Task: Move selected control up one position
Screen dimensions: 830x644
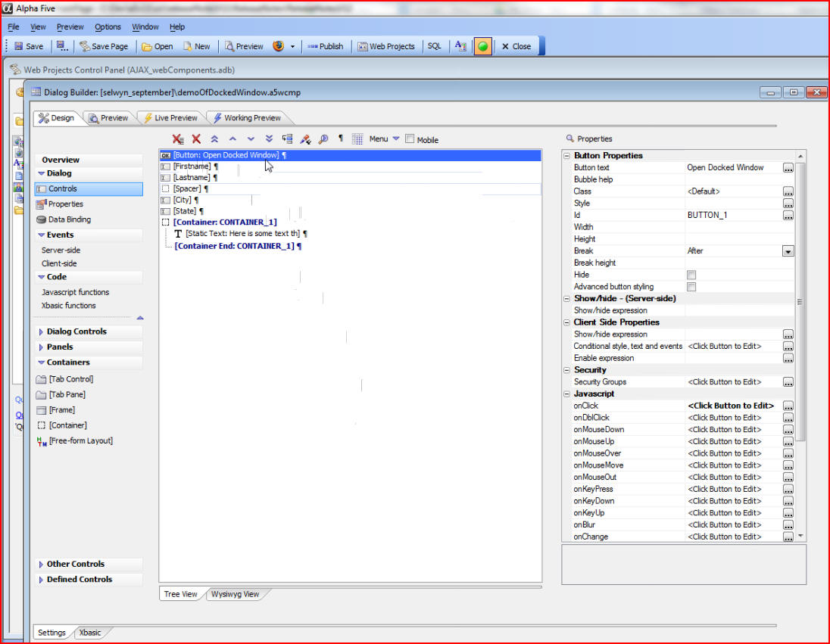Action: tap(232, 138)
